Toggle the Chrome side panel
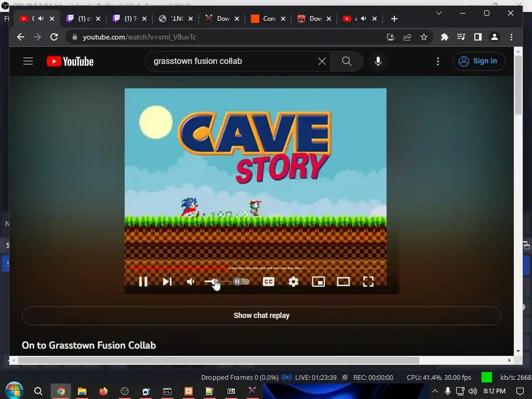 click(478, 37)
